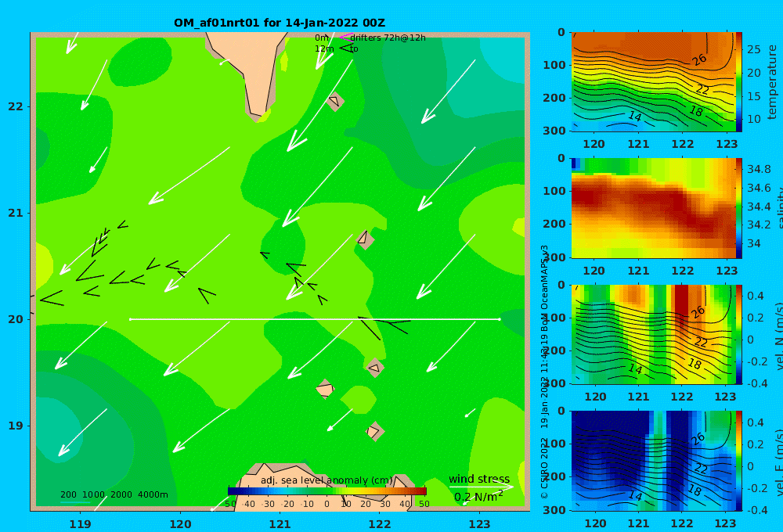The width and height of the screenshot is (783, 532).
Task: Click the vel. N (m/s) colorbar
Action: pos(738,334)
